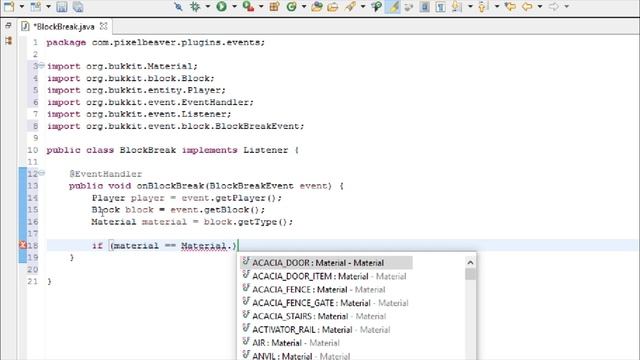Choose the AIR : Material suggestion

[291, 343]
